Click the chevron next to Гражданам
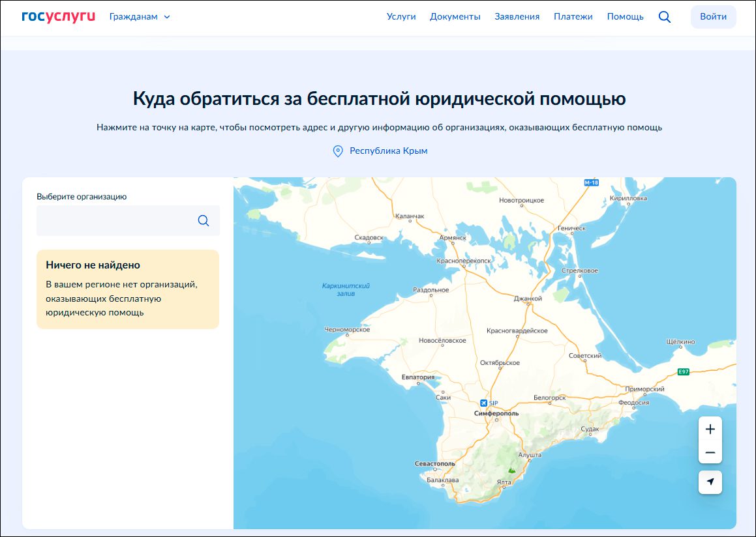This screenshot has height=537, width=756. 167,17
